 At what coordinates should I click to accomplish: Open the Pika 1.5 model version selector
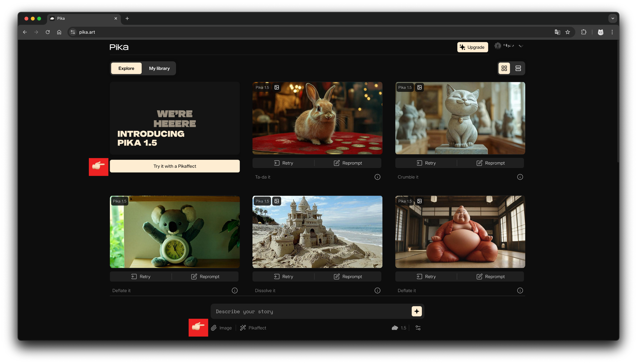coord(399,328)
